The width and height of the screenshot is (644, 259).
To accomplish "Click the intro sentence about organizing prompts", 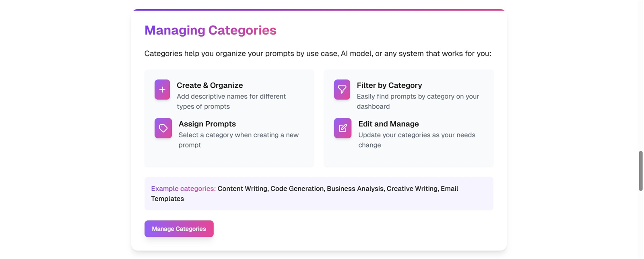I will tap(318, 54).
